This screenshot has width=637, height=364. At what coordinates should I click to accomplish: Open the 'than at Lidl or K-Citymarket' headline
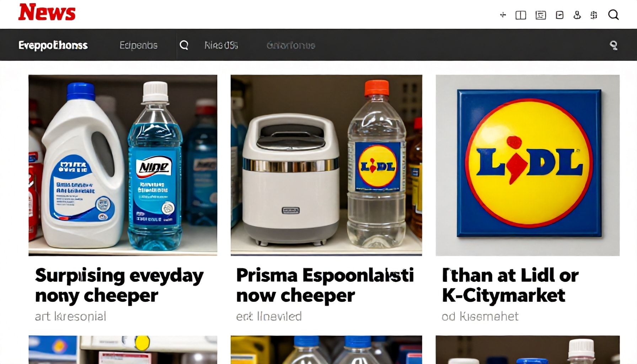coord(510,285)
